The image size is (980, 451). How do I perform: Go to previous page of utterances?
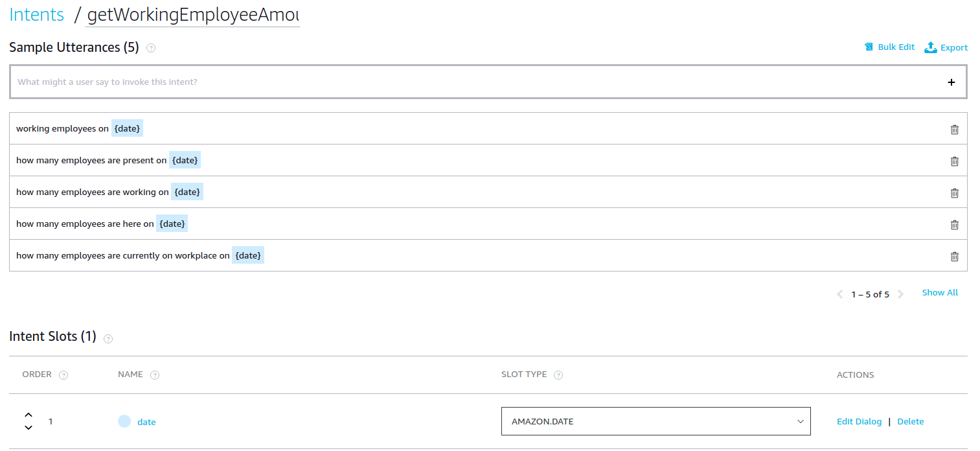click(840, 294)
